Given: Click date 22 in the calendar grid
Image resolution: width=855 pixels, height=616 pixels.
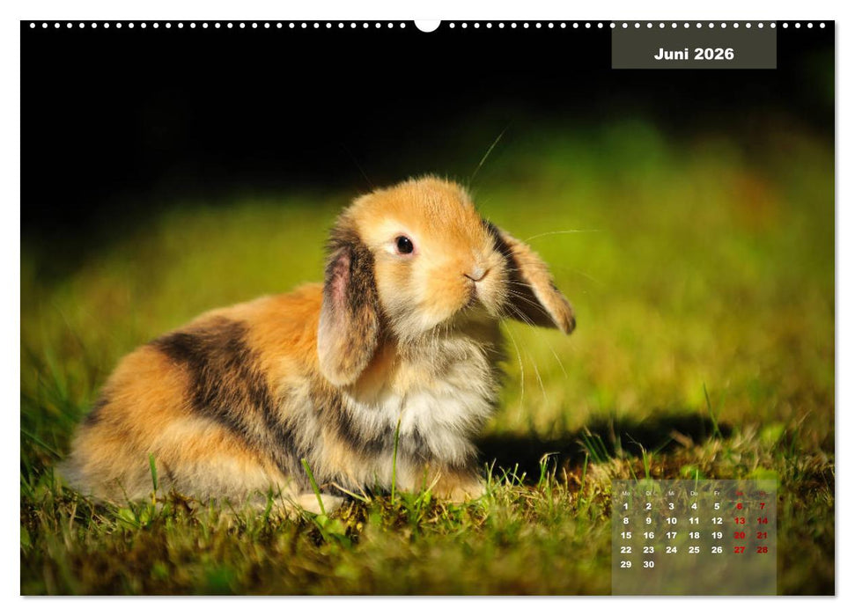Looking at the screenshot, I should (626, 550).
